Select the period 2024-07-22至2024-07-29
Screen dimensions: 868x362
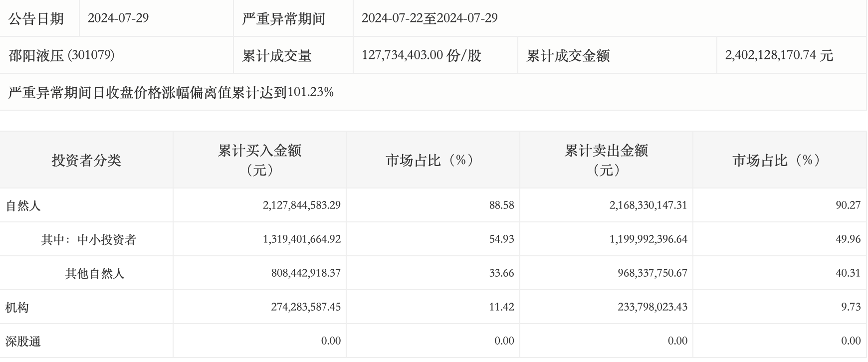(430, 18)
